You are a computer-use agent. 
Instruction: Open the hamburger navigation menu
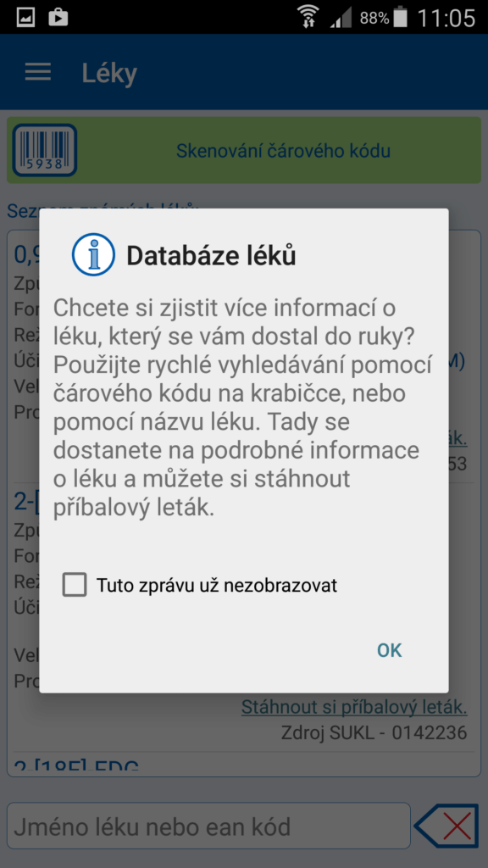coord(37,72)
